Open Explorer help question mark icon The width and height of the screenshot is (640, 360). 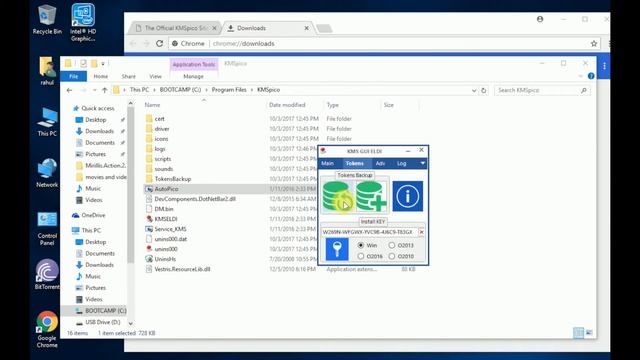coord(591,76)
